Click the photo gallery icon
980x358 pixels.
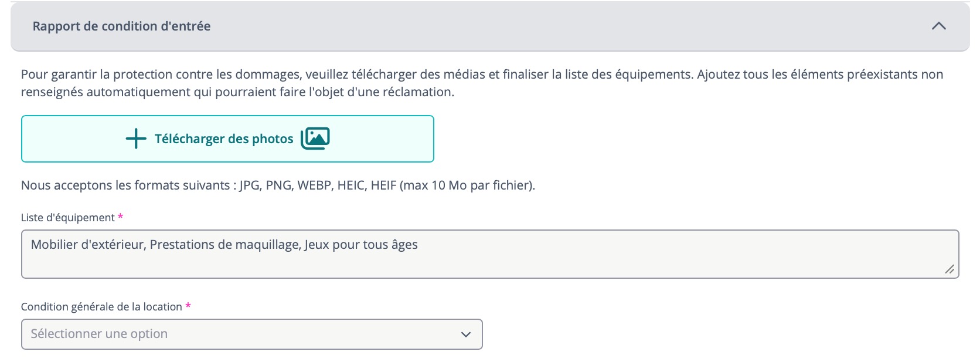coord(315,139)
